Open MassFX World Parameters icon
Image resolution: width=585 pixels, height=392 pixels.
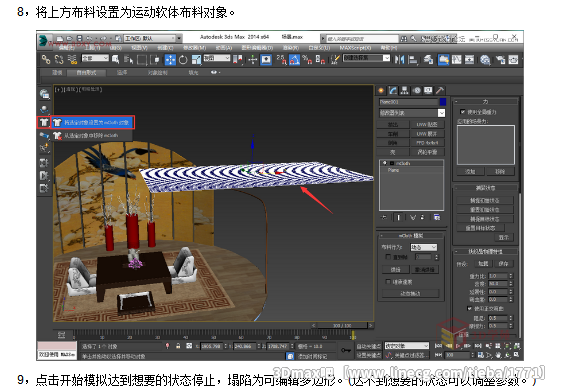coord(44,94)
